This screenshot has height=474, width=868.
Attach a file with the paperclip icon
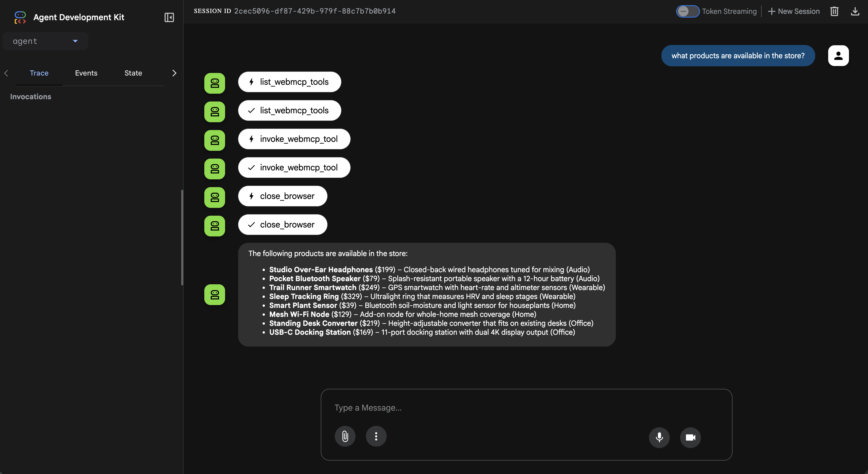pyautogui.click(x=345, y=436)
